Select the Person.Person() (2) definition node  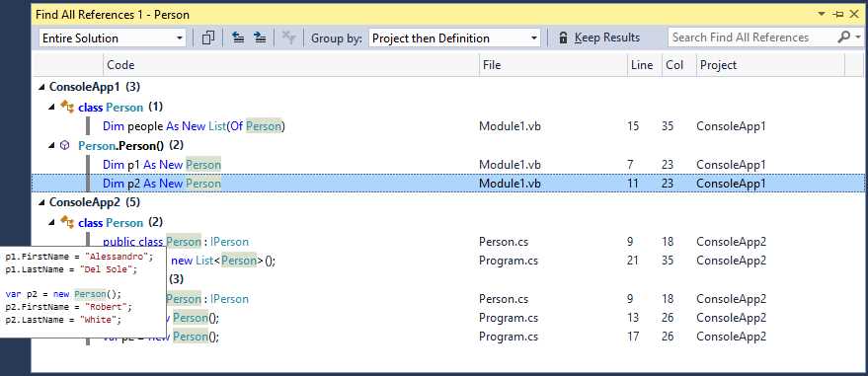point(130,145)
